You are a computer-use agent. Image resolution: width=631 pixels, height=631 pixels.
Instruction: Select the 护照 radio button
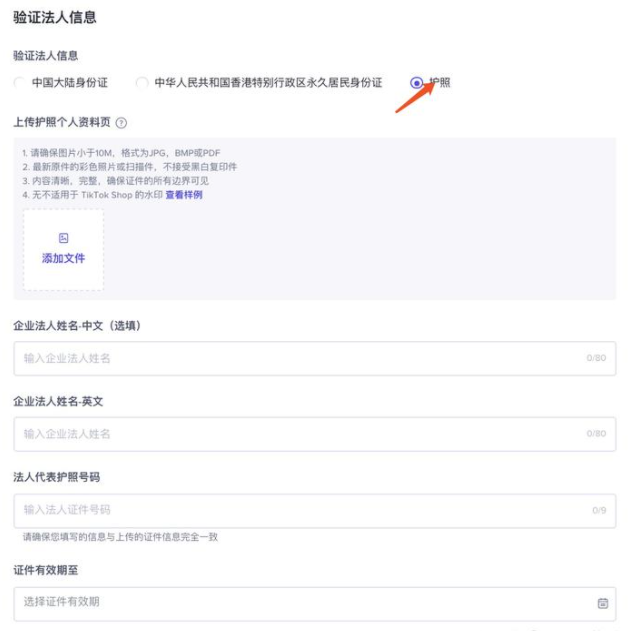(x=417, y=83)
